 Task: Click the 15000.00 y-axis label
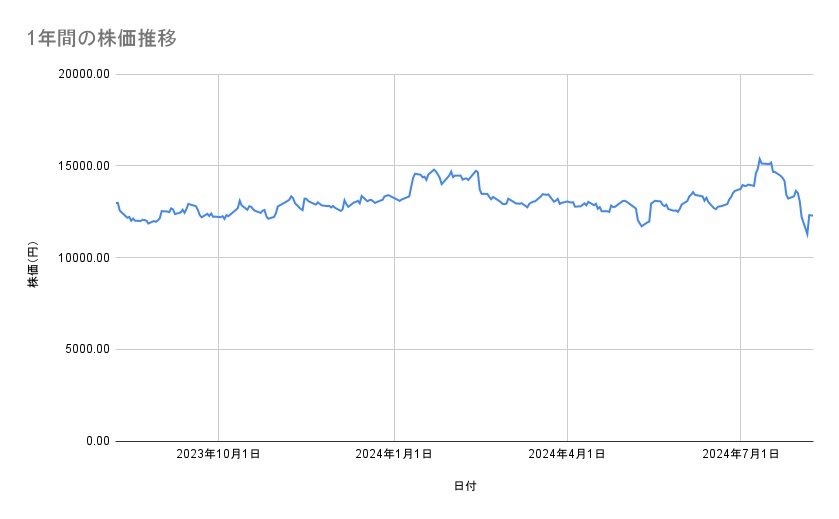83,166
